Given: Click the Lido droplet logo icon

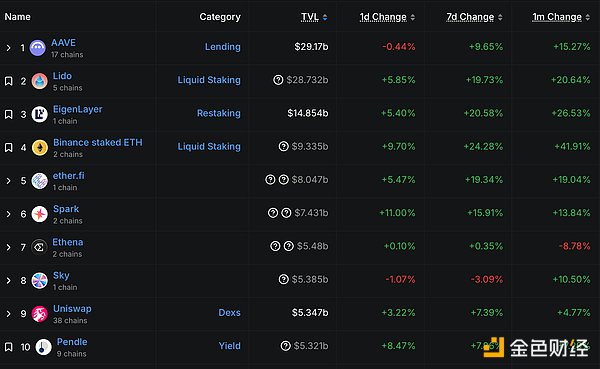Looking at the screenshot, I should (x=39, y=81).
